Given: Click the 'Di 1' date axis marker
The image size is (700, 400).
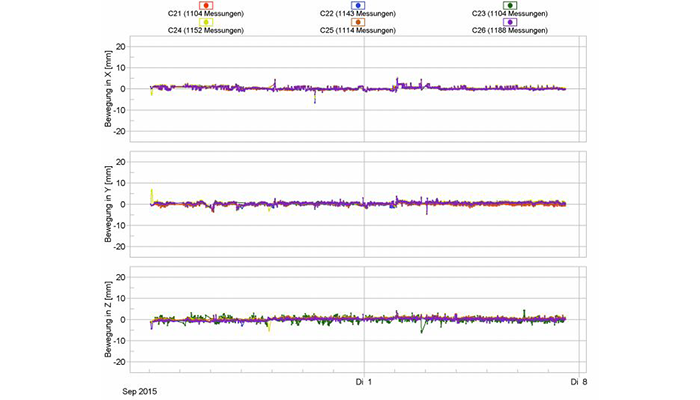Looking at the screenshot, I should coord(364,381).
